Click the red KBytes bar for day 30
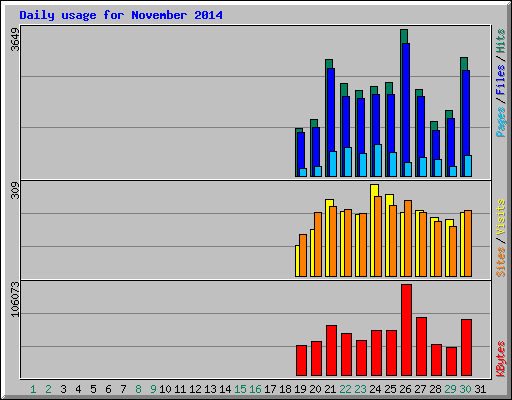 (466, 348)
